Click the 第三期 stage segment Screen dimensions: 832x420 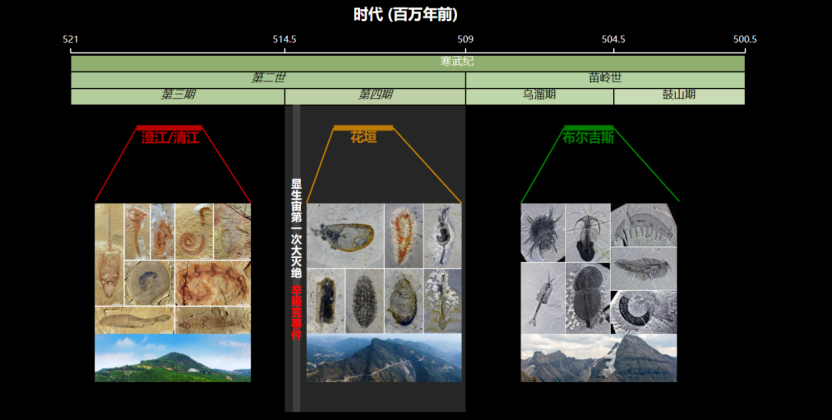pyautogui.click(x=177, y=96)
